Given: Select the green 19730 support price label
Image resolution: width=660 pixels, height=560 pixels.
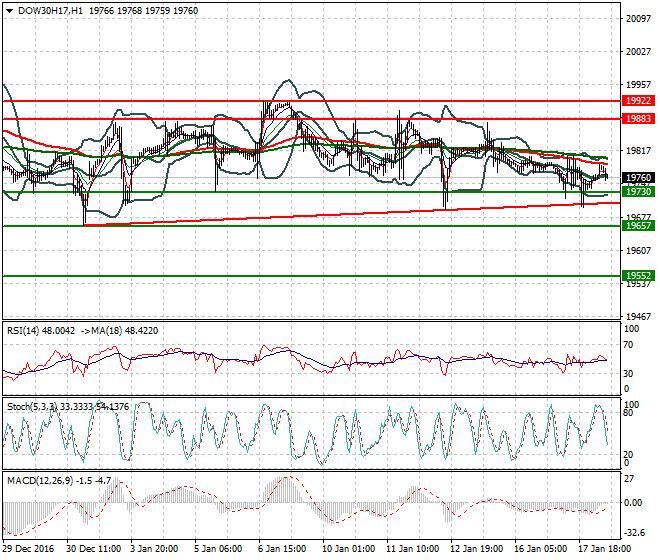Looking at the screenshot, I should pos(639,192).
